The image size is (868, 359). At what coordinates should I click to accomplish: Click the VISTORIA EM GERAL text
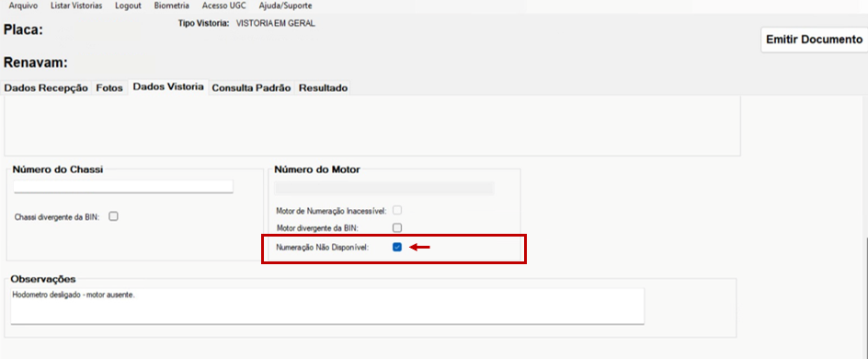[276, 24]
